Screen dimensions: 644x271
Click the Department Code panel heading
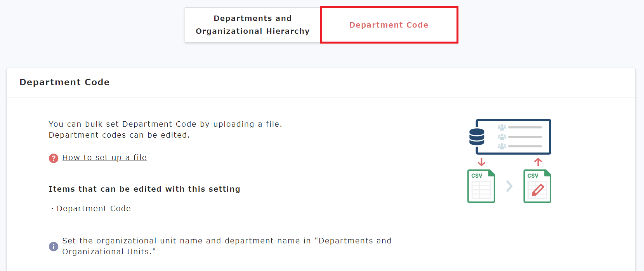(x=64, y=82)
